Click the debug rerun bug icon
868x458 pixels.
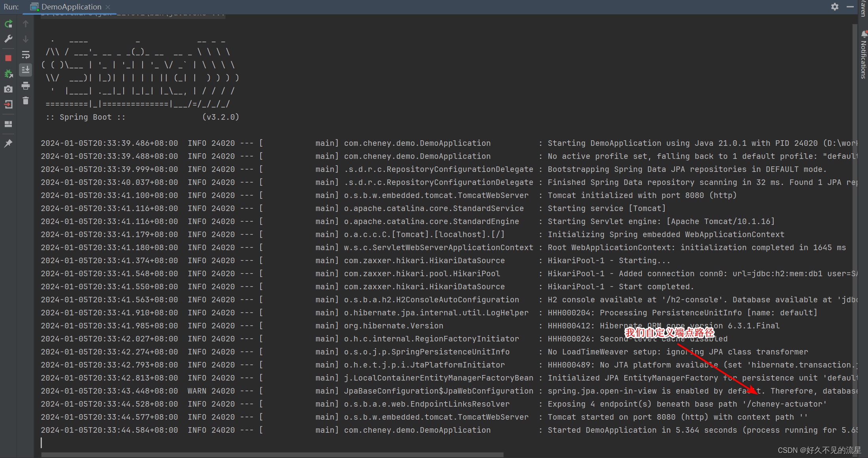coord(8,74)
